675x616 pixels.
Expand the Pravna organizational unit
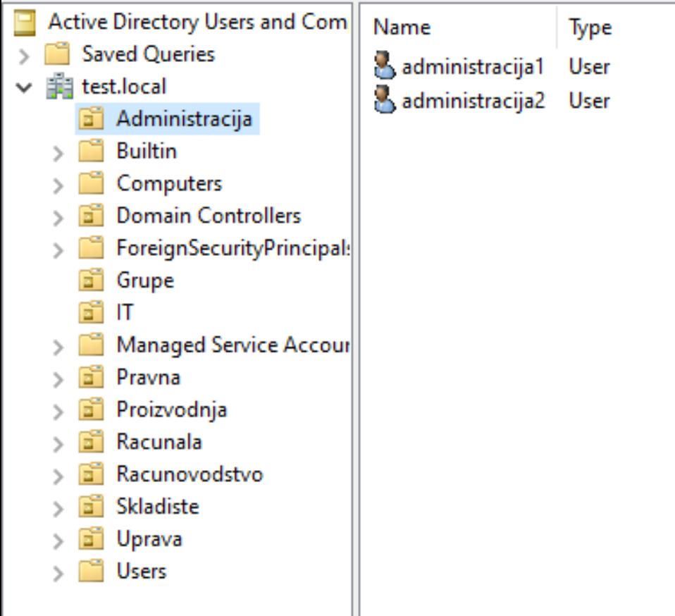(x=58, y=380)
